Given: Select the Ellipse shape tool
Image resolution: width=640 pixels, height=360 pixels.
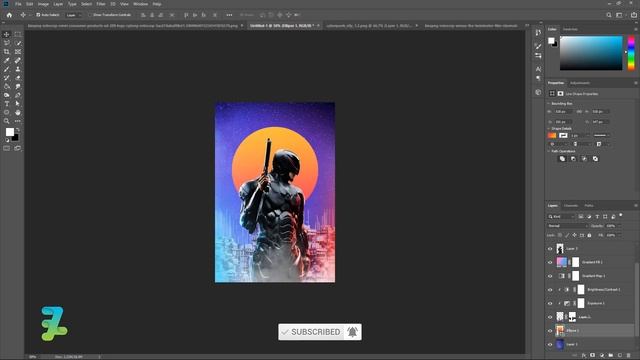Looking at the screenshot, I should tap(7, 112).
